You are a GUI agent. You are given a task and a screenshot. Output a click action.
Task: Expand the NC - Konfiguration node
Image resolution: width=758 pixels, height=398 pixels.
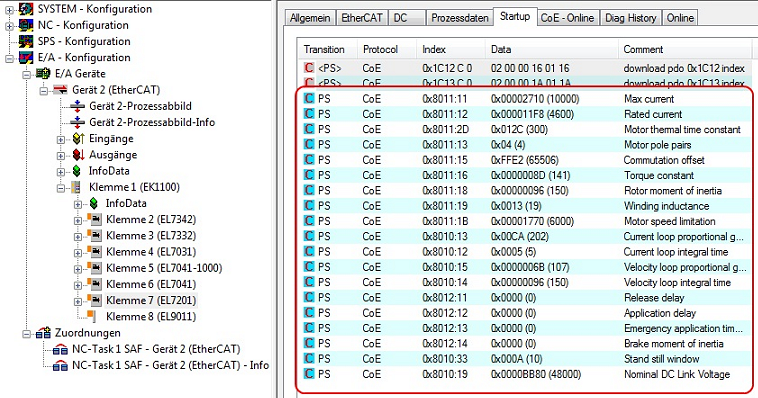point(9,26)
